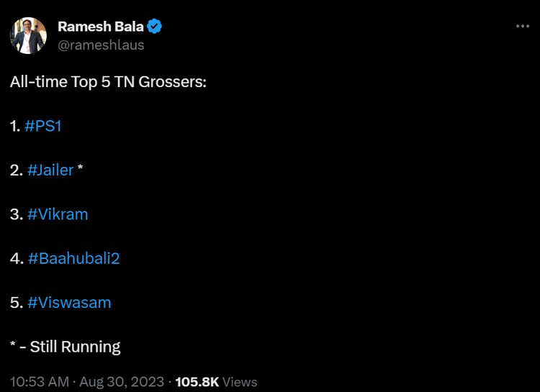Image resolution: width=540 pixels, height=392 pixels.
Task: Open the tweet's more options menu
Action: tap(523, 27)
